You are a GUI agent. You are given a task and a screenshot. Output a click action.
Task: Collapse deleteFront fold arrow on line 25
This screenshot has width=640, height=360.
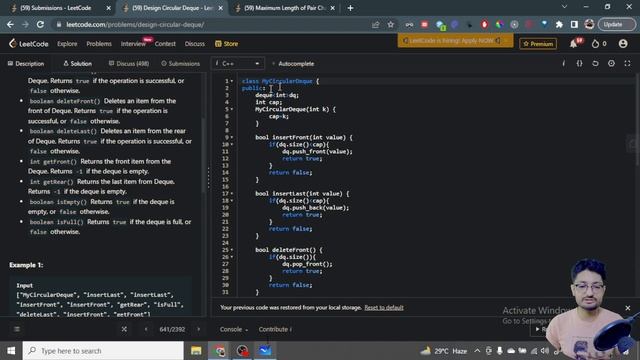(x=232, y=250)
